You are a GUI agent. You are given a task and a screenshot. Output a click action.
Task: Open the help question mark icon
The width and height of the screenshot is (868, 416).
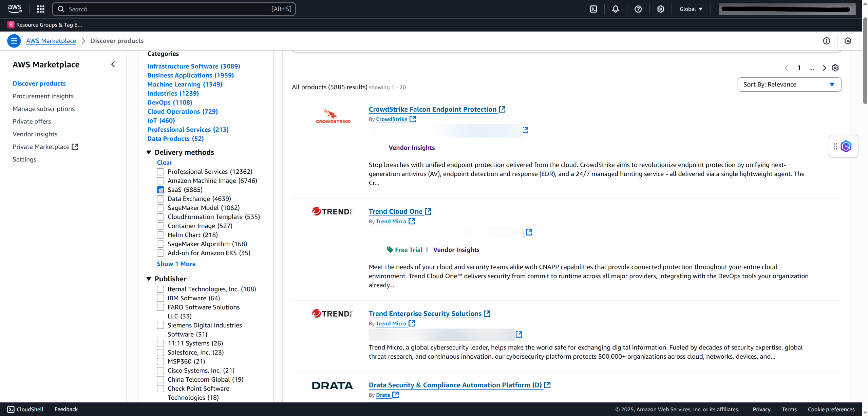pyautogui.click(x=638, y=9)
